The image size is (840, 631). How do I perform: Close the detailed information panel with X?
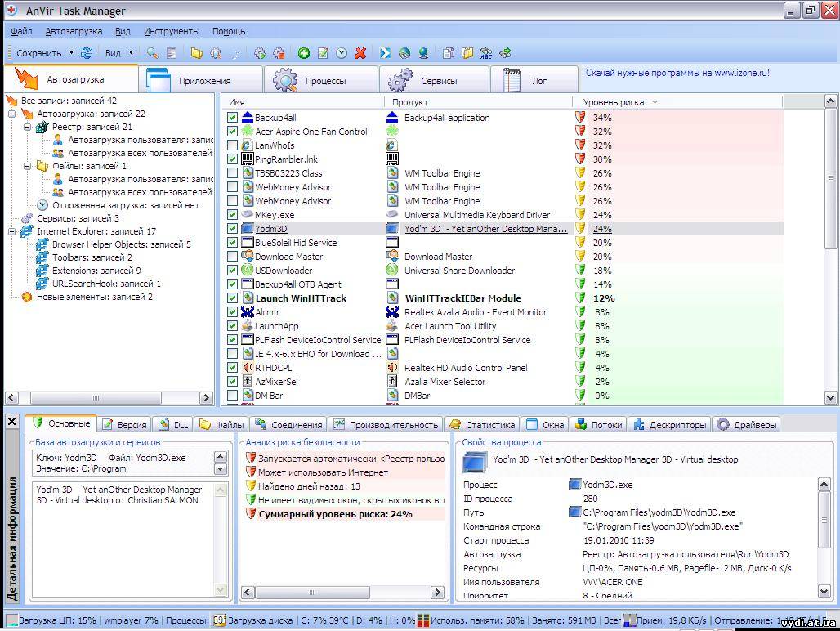[11, 422]
